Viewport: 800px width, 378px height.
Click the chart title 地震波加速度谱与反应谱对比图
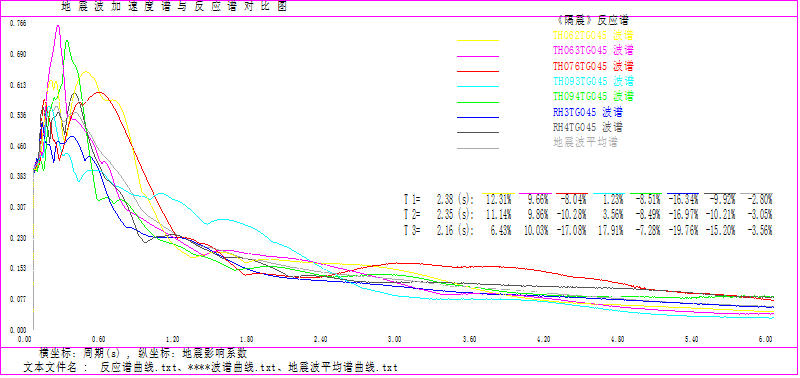pos(174,7)
